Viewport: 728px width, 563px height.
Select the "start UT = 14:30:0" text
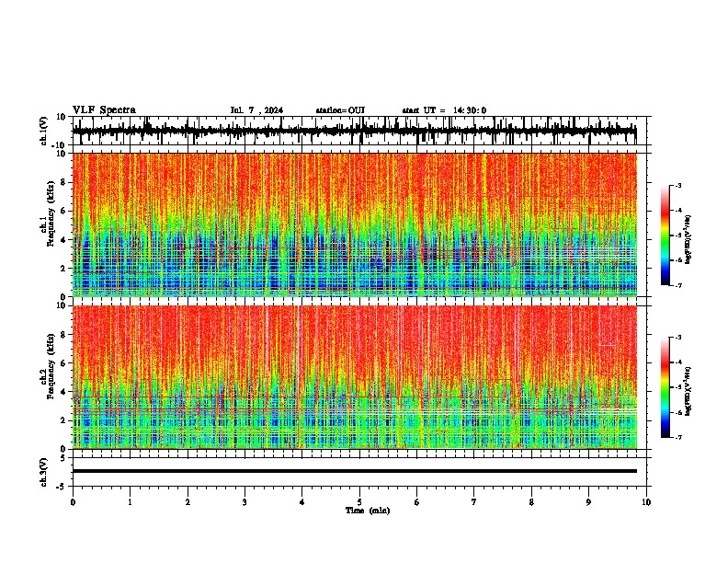coord(444,110)
